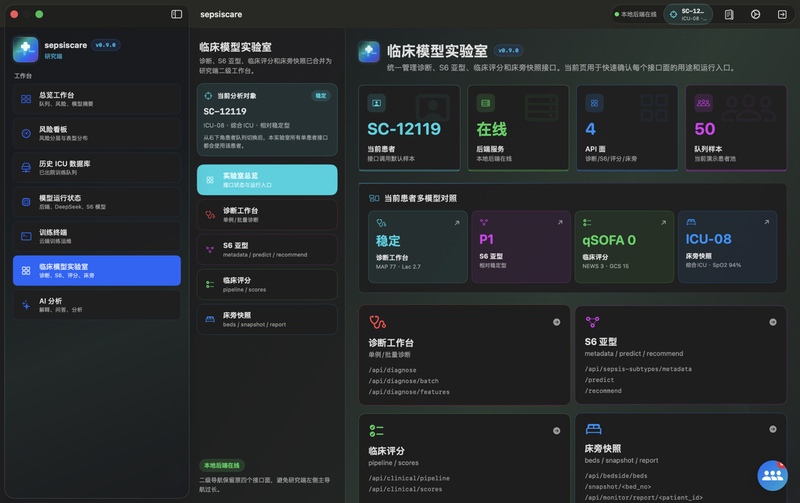Click the round button on 诊断工作台 API card
Viewport: 800px width, 503px height.
pyautogui.click(x=557, y=322)
